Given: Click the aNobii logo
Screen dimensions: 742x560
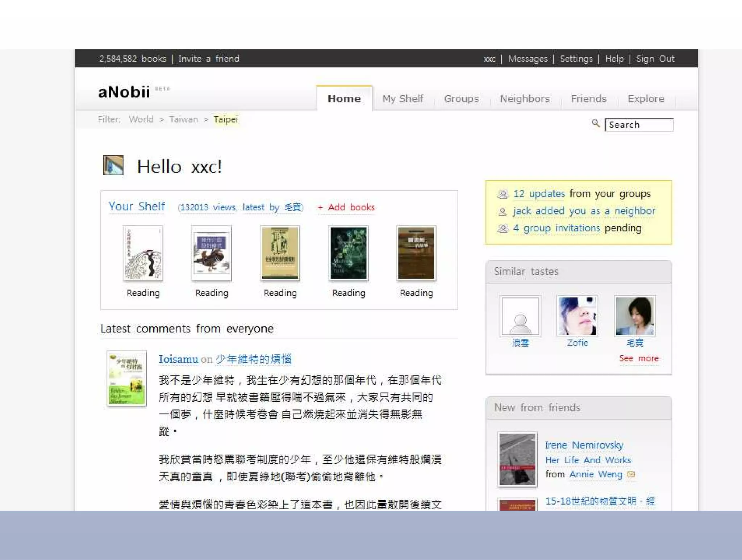Looking at the screenshot, I should (124, 92).
